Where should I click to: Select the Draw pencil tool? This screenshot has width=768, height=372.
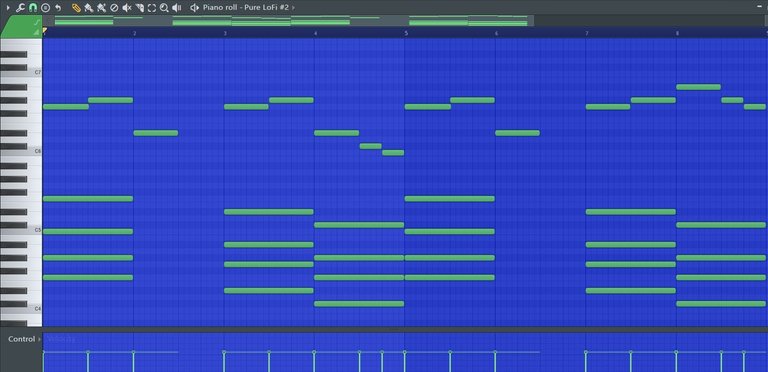(76, 8)
